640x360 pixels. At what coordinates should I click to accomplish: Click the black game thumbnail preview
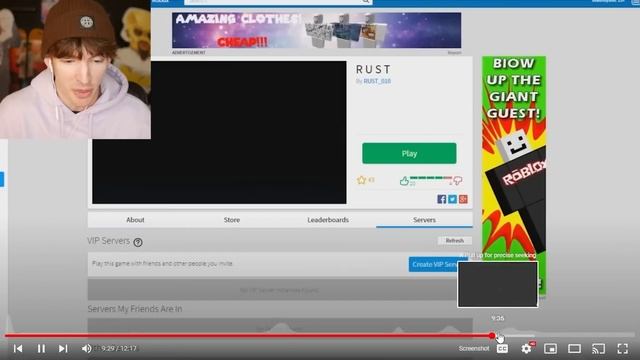click(219, 132)
